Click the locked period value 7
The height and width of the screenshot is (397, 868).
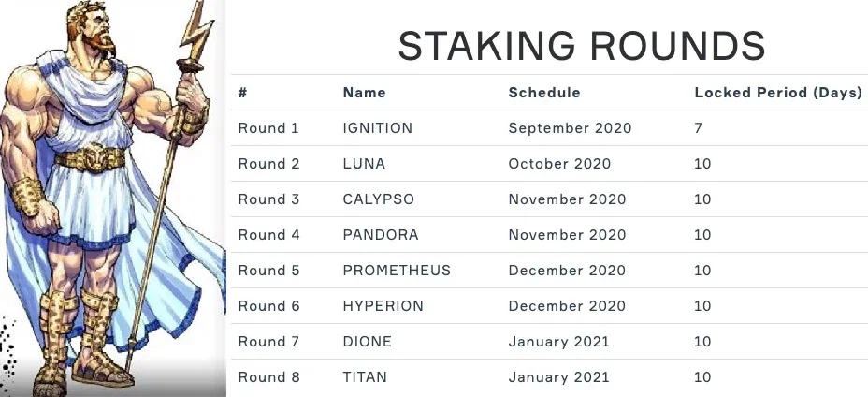[x=698, y=128]
